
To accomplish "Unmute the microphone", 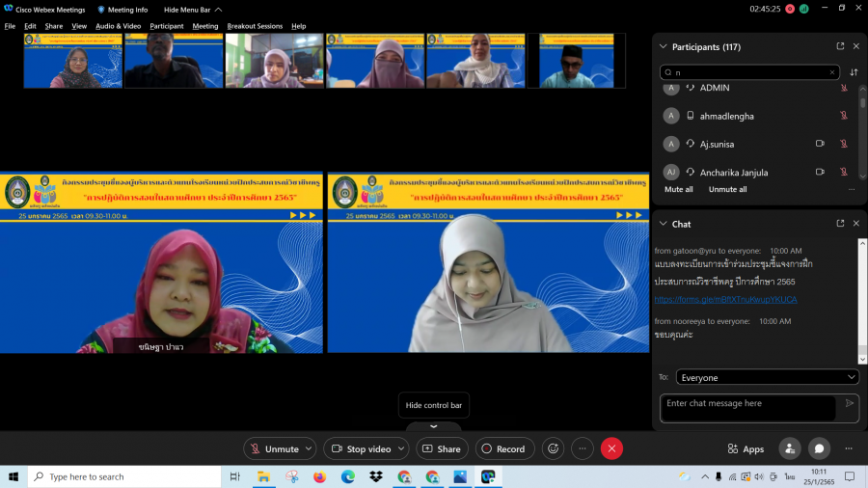I will (x=273, y=448).
